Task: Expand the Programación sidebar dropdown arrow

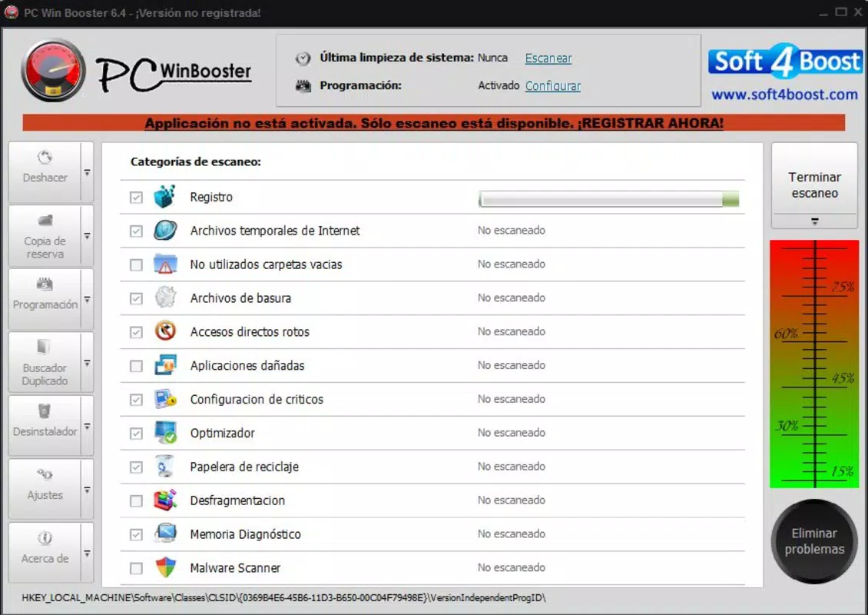Action: tap(88, 299)
